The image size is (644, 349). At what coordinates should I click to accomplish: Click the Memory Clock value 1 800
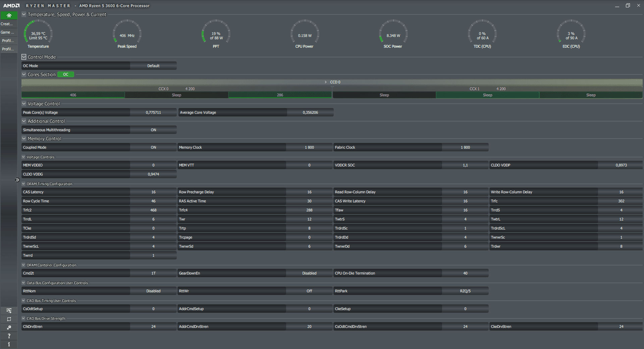(x=309, y=147)
